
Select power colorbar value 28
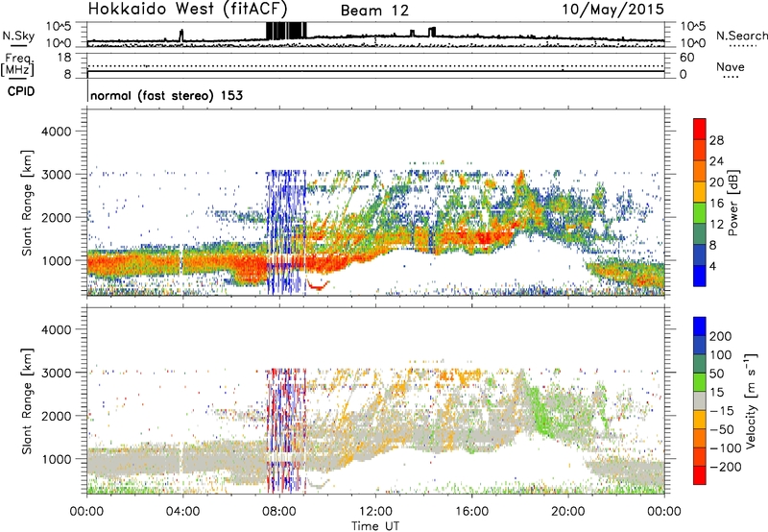tap(716, 140)
